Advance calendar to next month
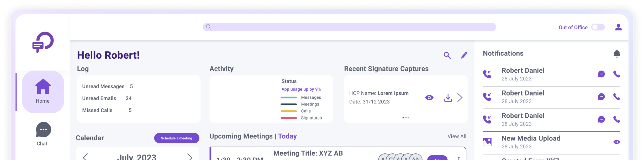This screenshot has height=160, width=644. pos(190,157)
